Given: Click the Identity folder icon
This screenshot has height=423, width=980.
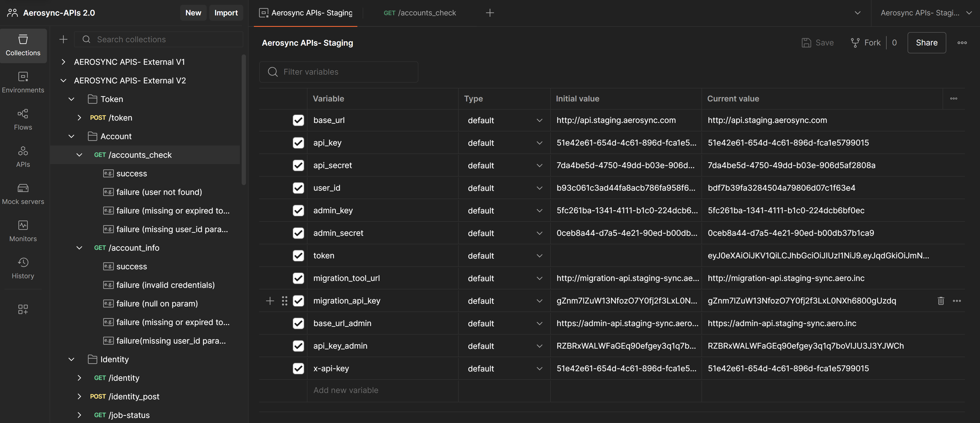Looking at the screenshot, I should [x=92, y=360].
